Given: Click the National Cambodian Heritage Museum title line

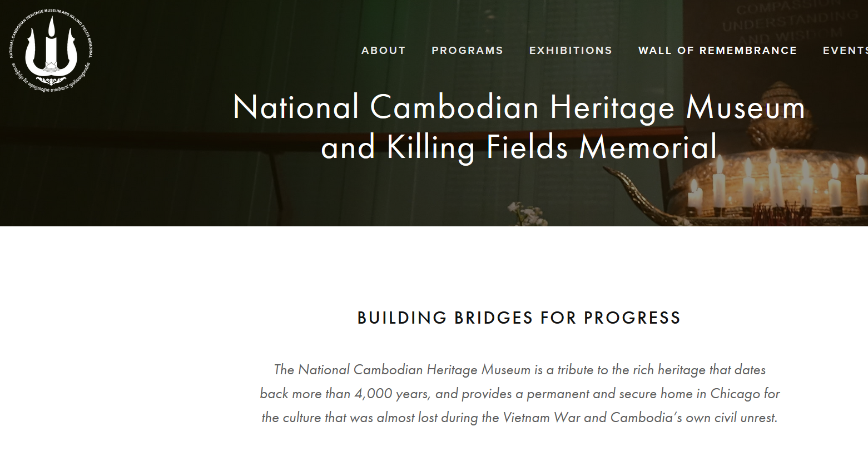Looking at the screenshot, I should coord(519,107).
